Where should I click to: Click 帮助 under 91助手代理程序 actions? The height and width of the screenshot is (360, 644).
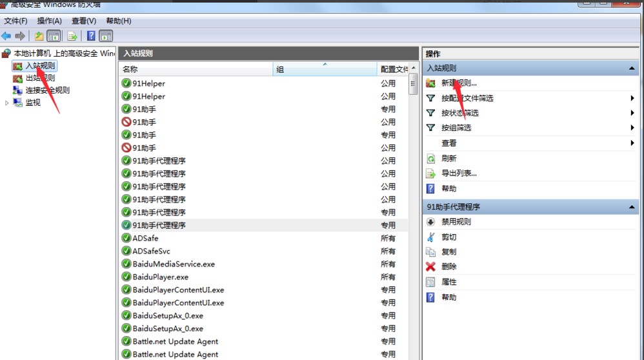coord(449,297)
